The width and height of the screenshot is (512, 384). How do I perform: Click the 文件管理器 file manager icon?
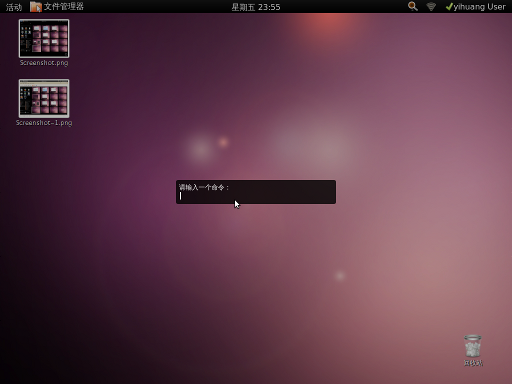click(36, 7)
